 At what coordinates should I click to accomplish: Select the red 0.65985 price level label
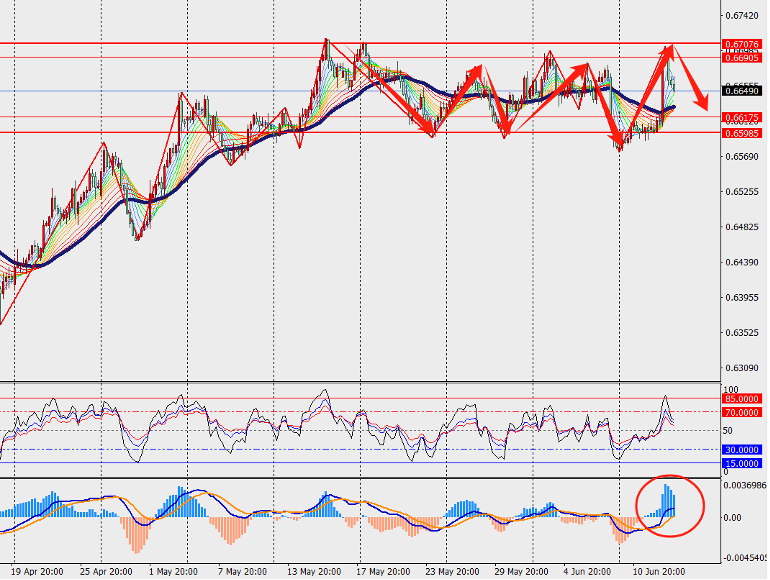pos(742,134)
